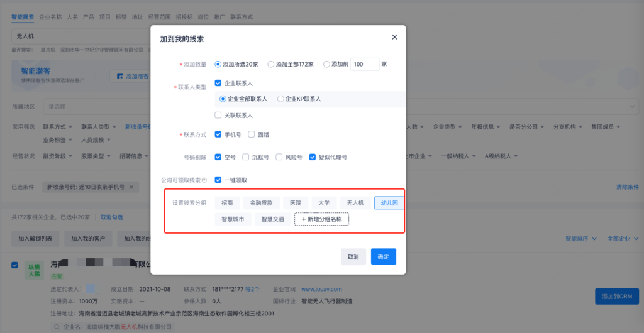Switch to the 企业名称 search tab
The image size is (644, 333).
[50, 18]
